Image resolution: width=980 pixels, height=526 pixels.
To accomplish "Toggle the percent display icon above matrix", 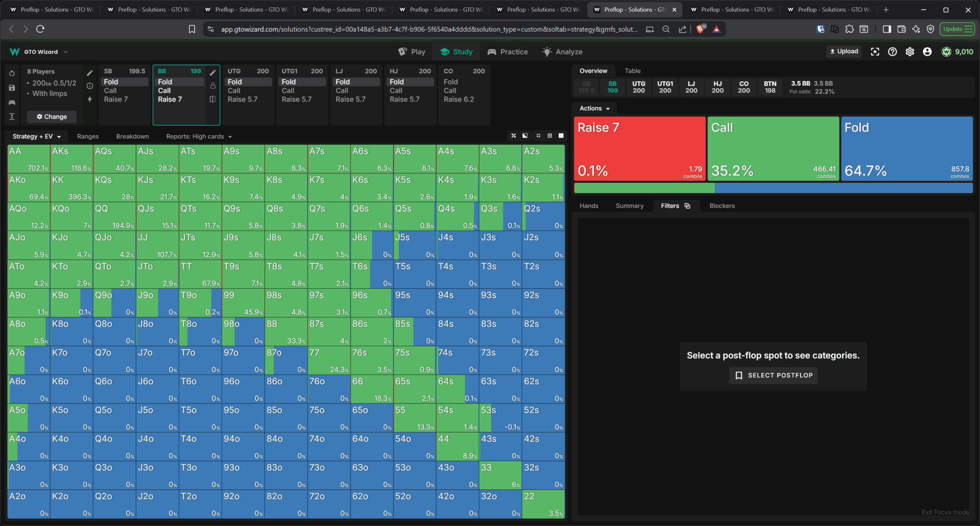I will (513, 136).
